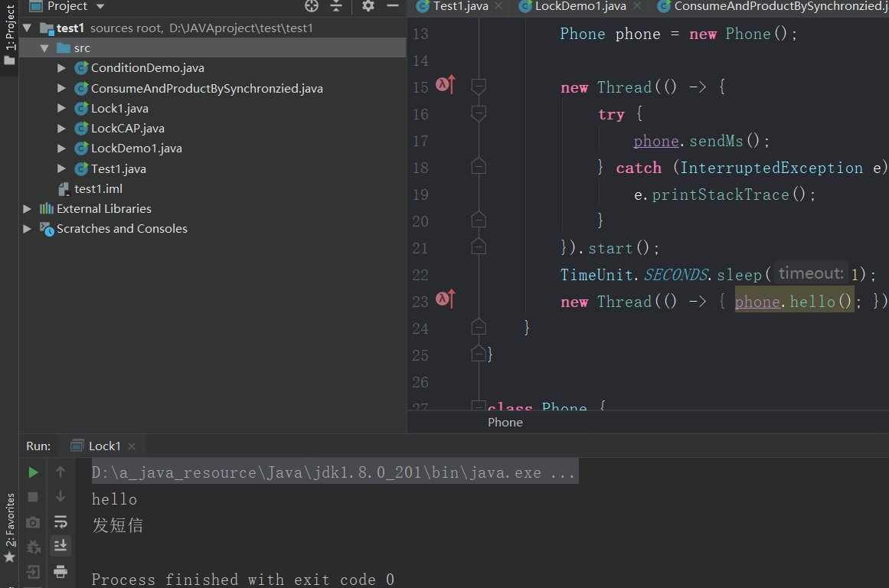889x588 pixels.
Task: Expand Test1.java node arrow in tree
Action: point(61,169)
